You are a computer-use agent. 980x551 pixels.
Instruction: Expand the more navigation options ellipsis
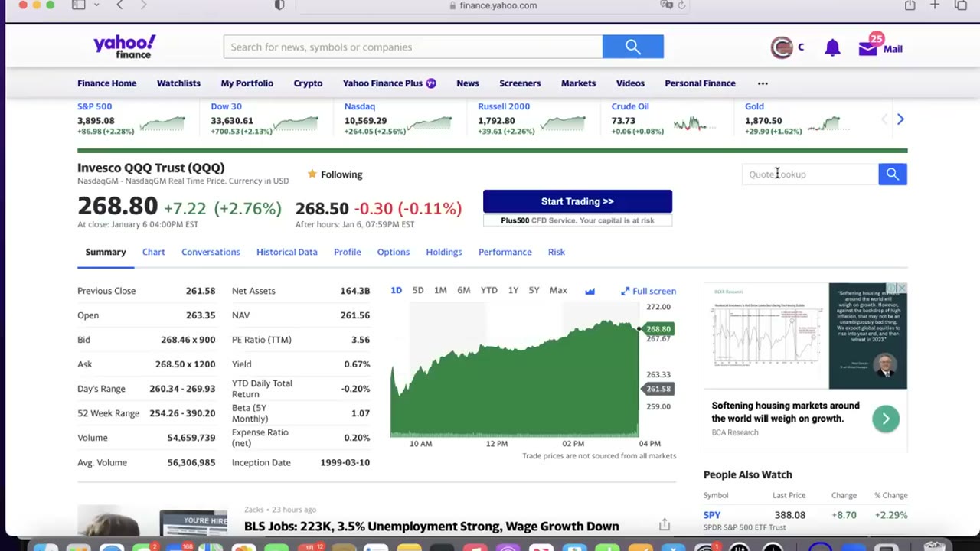pyautogui.click(x=763, y=83)
